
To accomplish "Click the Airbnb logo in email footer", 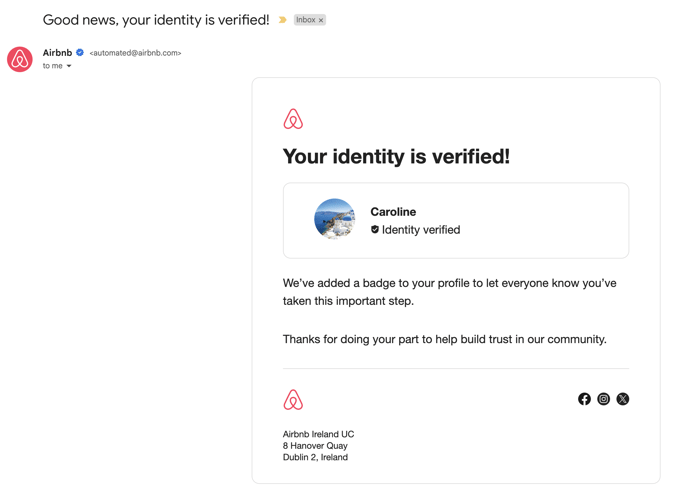I will point(293,400).
